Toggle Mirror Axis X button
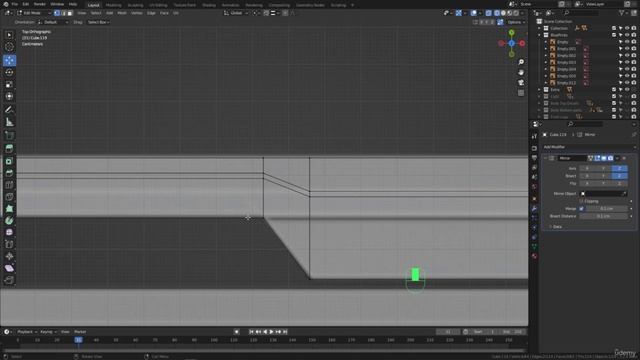The height and width of the screenshot is (360, 640). (587, 168)
